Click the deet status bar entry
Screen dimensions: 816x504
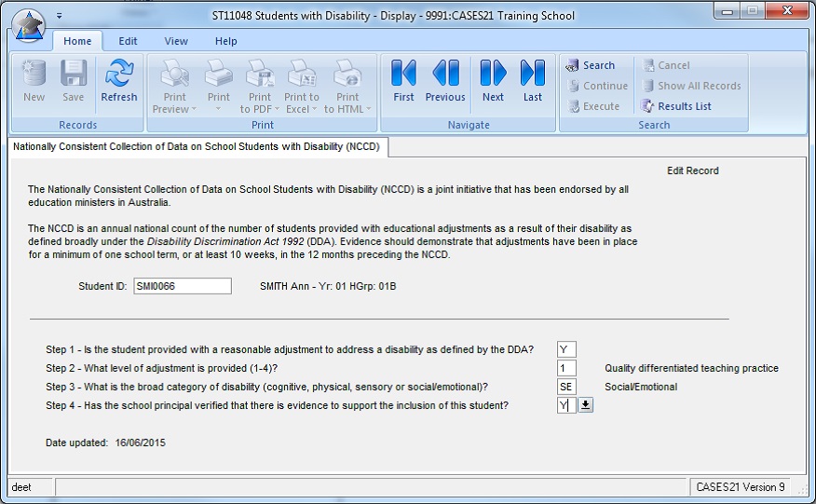pos(21,487)
